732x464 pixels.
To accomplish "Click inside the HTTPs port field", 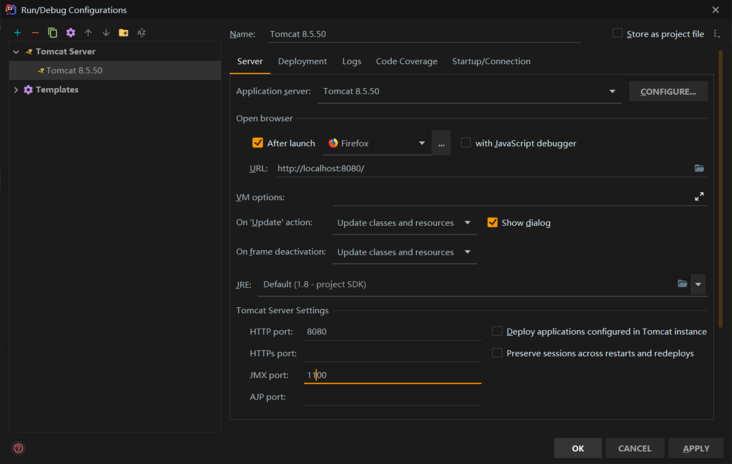I will 392,353.
